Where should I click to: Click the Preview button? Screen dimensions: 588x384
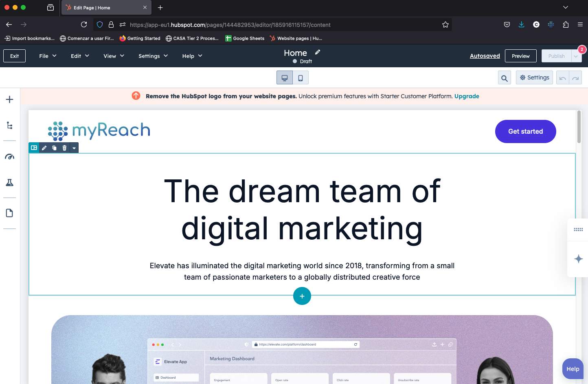520,56
